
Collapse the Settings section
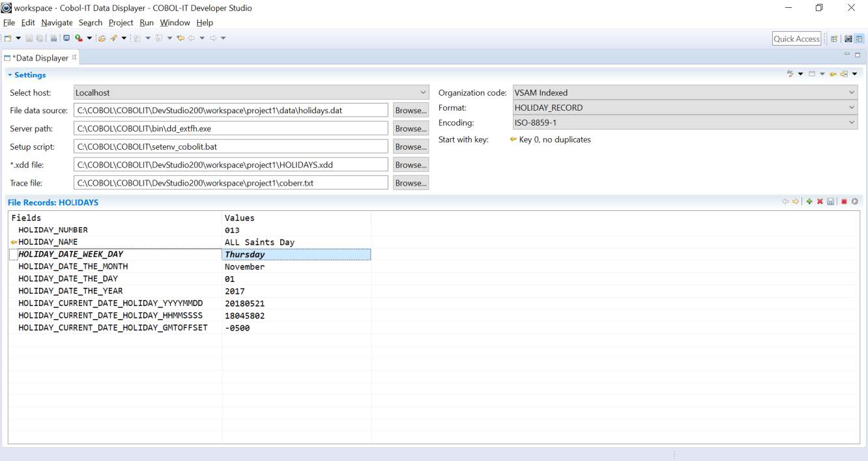coord(10,75)
